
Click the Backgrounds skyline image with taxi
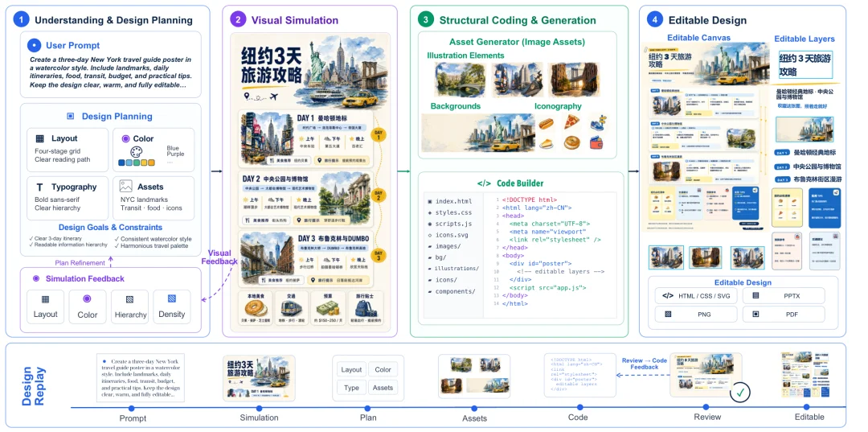point(477,133)
